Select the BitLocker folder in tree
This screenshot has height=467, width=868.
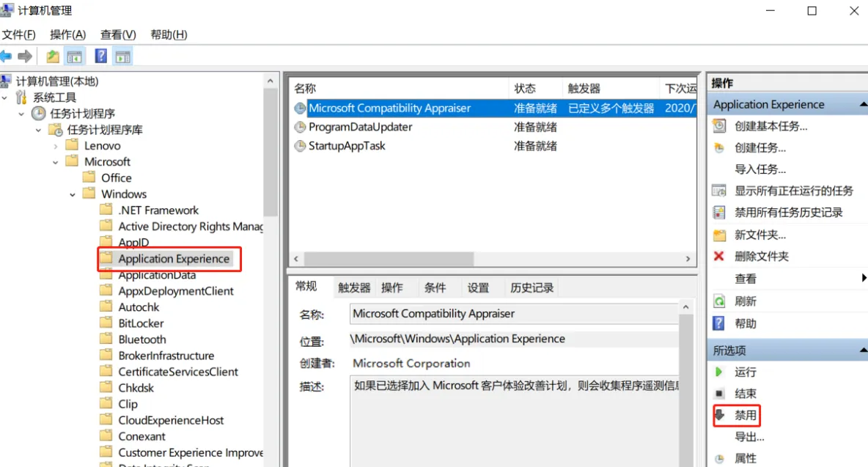point(141,324)
